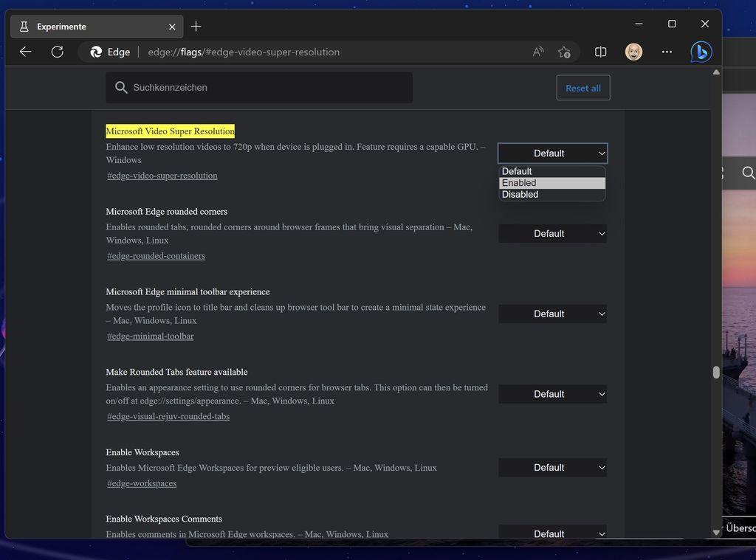The image size is (756, 560).
Task: Open the #edge-rounded-containers link
Action: pos(157,256)
